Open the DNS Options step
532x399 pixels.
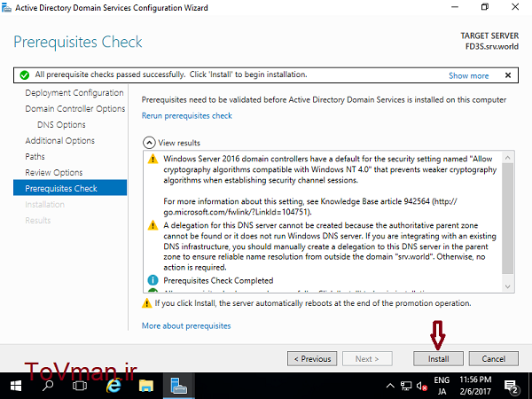click(61, 124)
